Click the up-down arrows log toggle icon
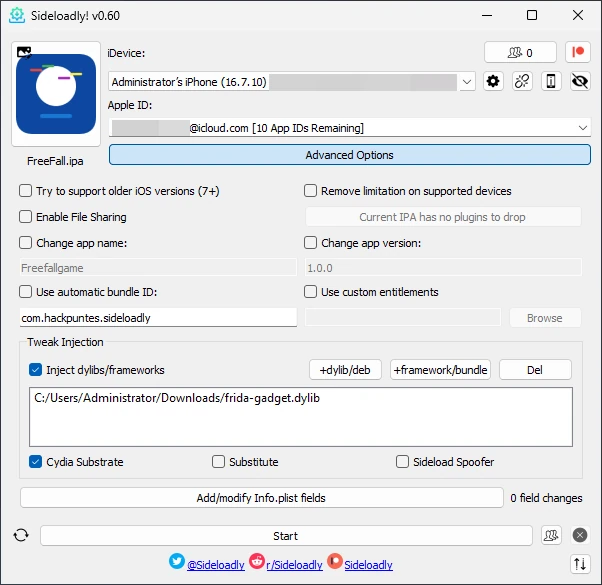Image resolution: width=602 pixels, height=585 pixels. coord(580,564)
